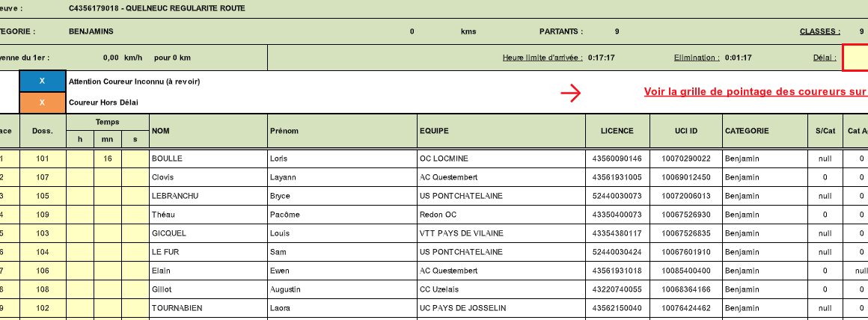Click the red arrow pointing to the link
Screen dimensions: 868x320
571,93
